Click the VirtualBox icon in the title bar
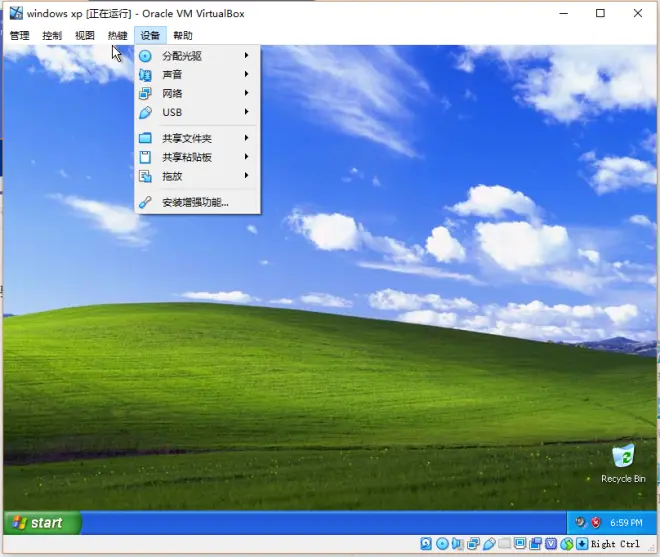 pos(16,13)
